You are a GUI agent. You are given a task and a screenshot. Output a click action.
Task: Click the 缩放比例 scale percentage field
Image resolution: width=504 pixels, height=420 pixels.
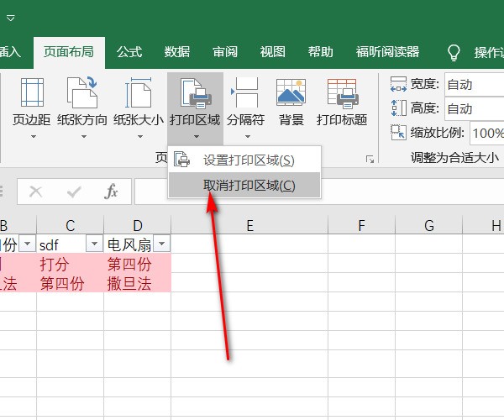coord(486,133)
